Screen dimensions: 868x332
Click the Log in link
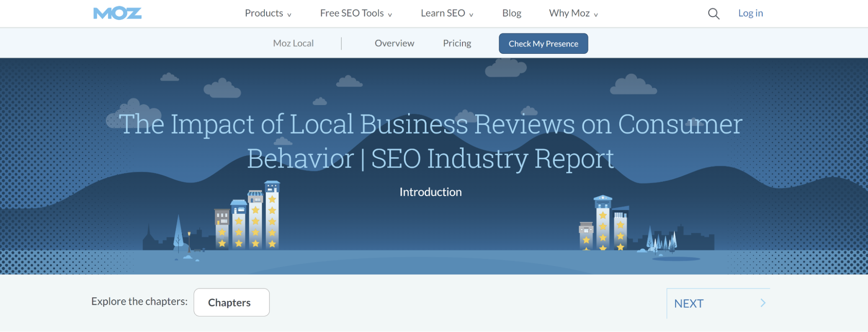[750, 13]
